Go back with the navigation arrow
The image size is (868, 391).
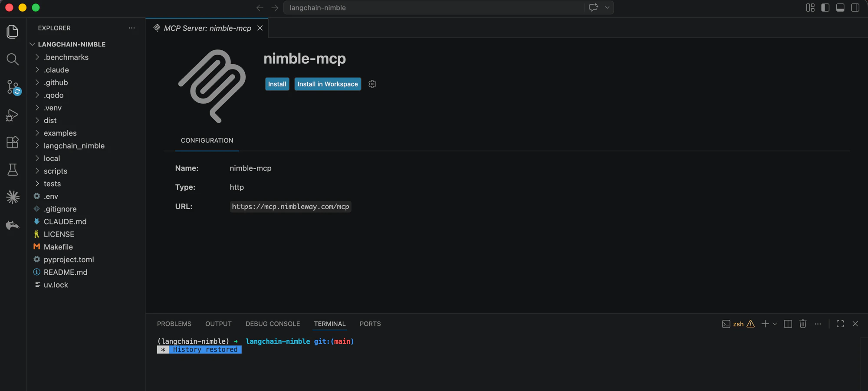point(260,8)
